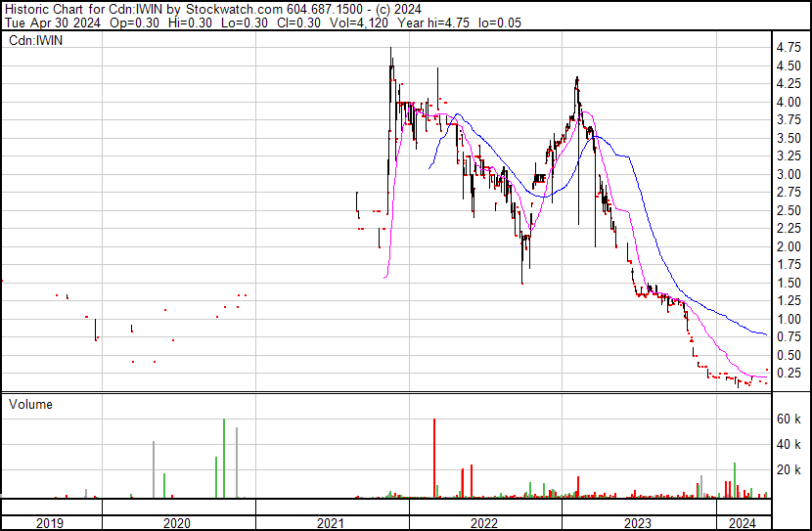Click the lo=0.05 year low value

point(499,22)
